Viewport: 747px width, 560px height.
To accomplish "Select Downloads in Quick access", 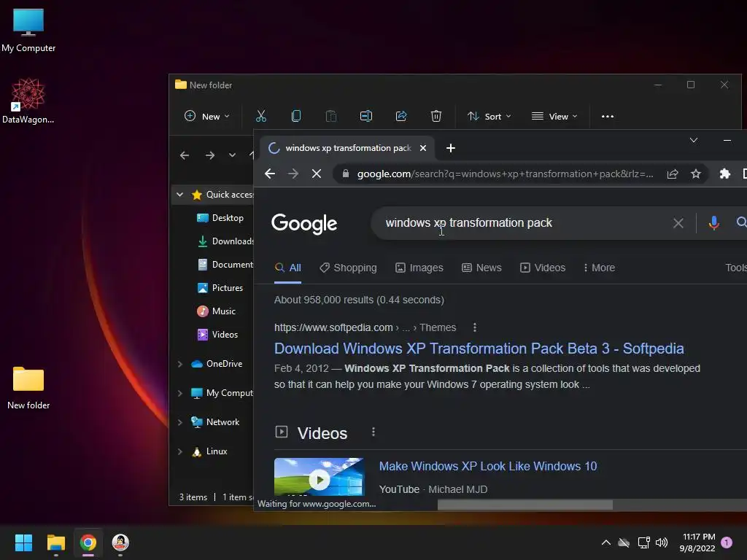I will tap(226, 241).
